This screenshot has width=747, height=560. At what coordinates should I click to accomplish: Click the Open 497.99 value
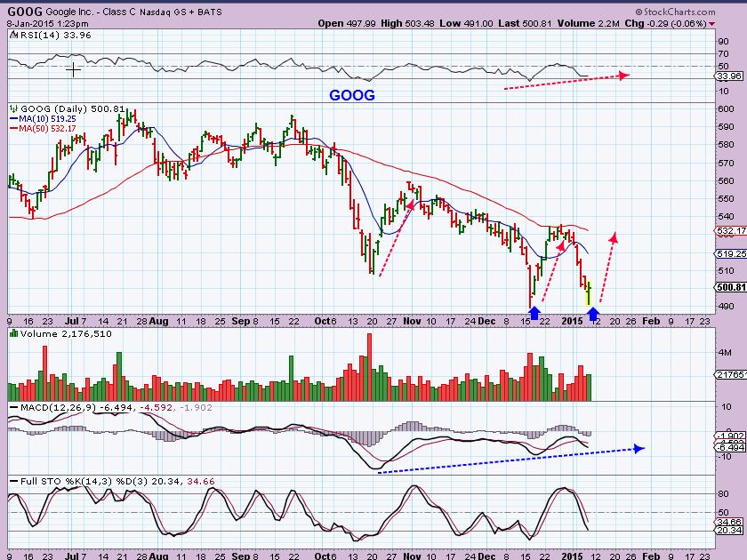point(347,23)
